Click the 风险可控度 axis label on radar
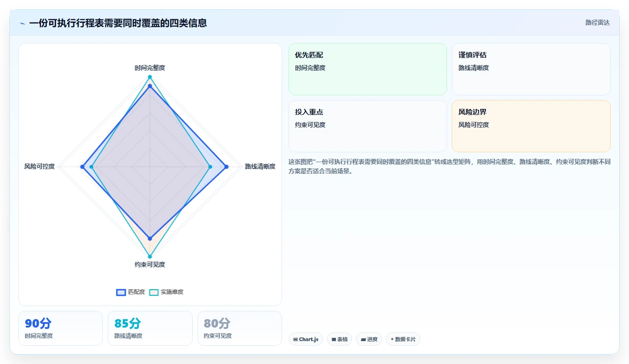Screen dimensions: 629x364 pos(39,166)
